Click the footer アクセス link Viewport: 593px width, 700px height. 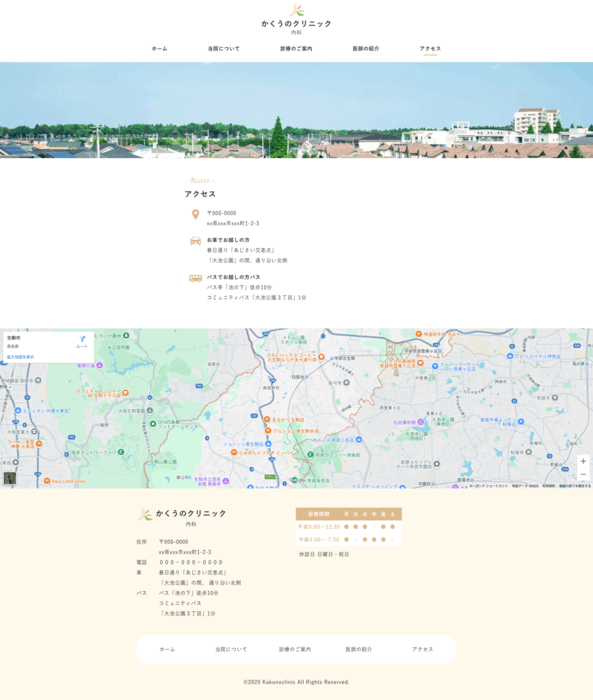point(423,649)
